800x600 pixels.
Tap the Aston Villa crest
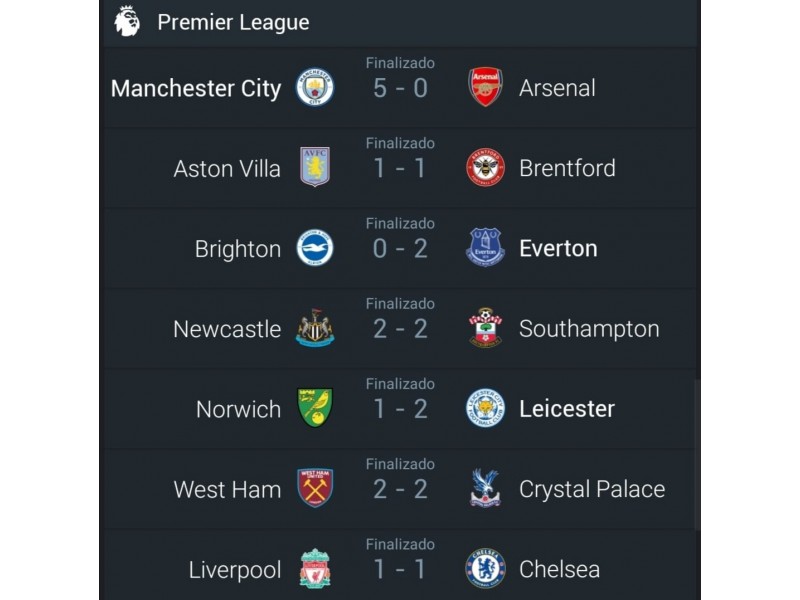[315, 167]
